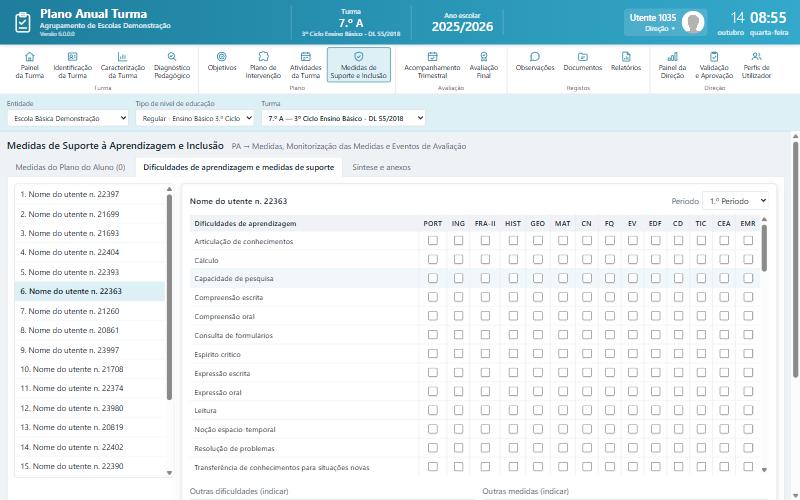The image size is (800, 500).
Task: Open the Turma dropdown
Action: 343,118
